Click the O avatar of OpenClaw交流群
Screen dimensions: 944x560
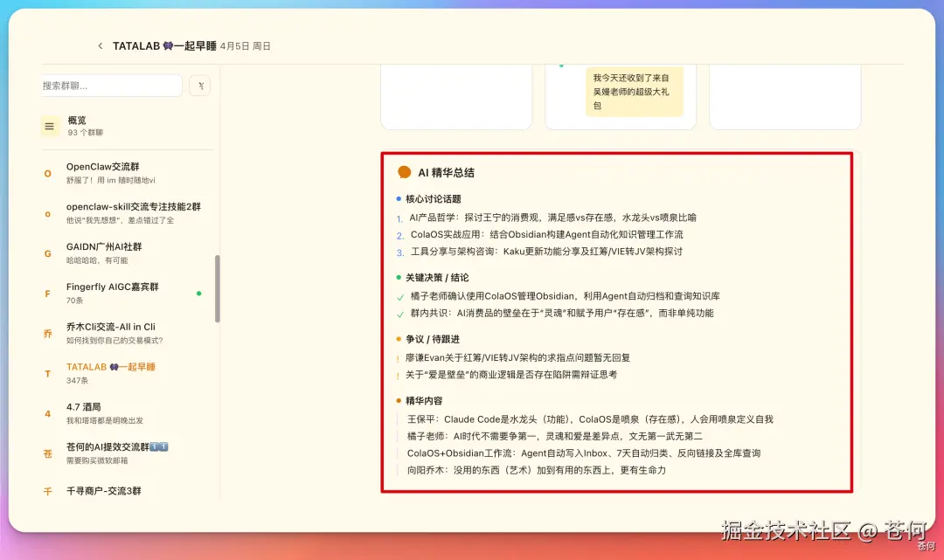point(47,172)
